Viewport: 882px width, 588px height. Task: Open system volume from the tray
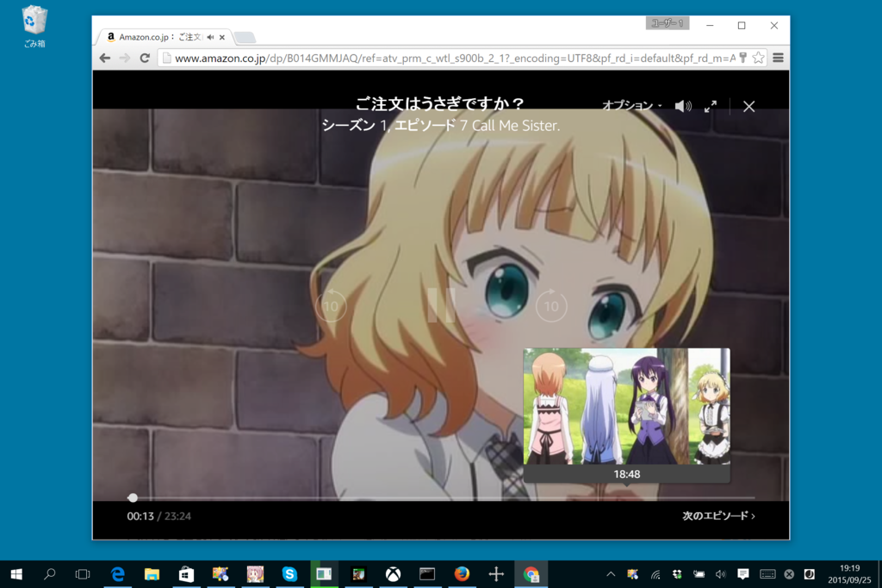(x=721, y=574)
